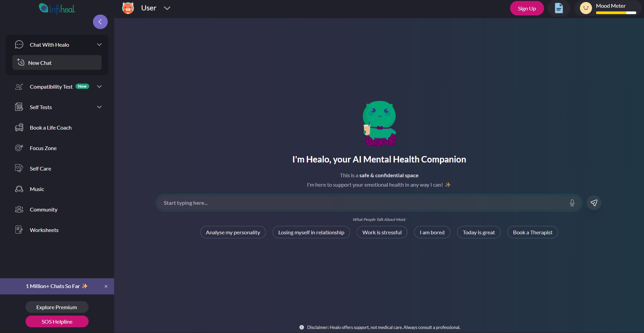Click the microphone voice input icon
644x333 pixels.
click(572, 203)
